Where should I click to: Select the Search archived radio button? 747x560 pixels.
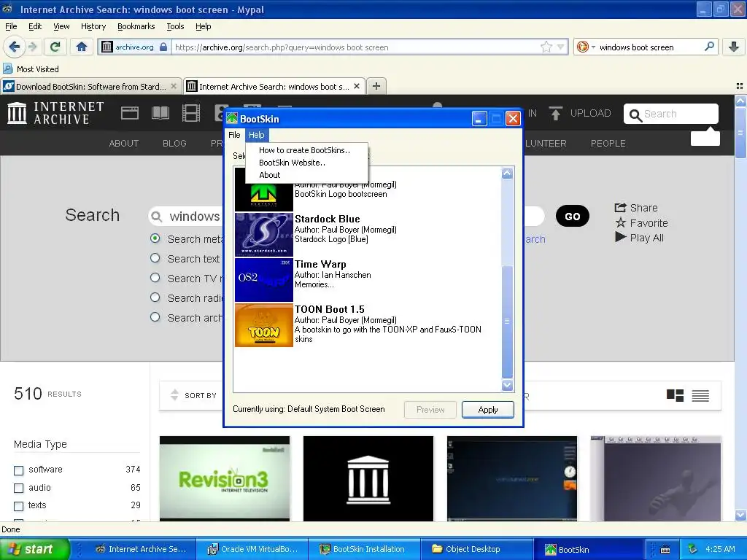point(155,317)
